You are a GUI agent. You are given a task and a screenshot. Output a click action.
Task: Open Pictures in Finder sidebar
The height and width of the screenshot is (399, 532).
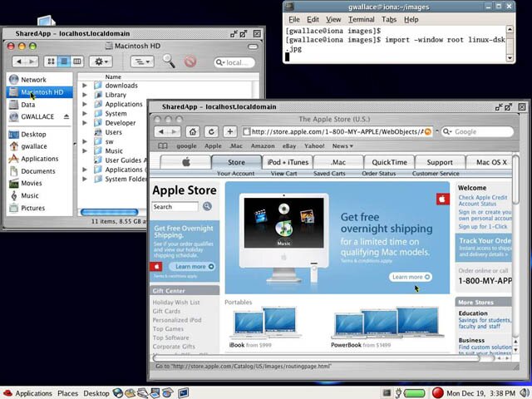pyautogui.click(x=39, y=208)
